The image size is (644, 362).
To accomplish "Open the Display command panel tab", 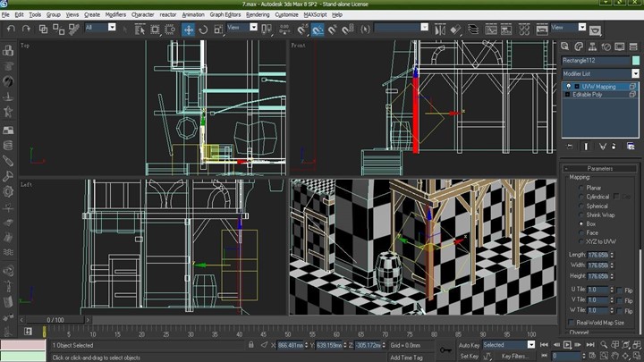I will [619, 46].
